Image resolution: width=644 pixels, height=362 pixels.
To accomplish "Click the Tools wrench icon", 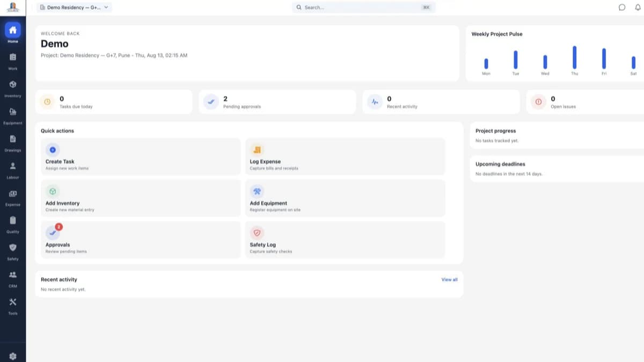I will (x=13, y=306).
